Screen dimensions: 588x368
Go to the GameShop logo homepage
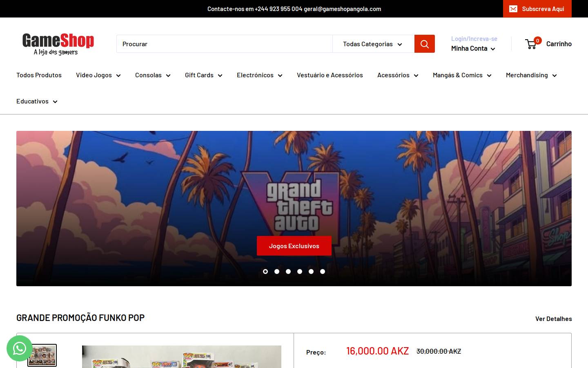click(x=58, y=44)
